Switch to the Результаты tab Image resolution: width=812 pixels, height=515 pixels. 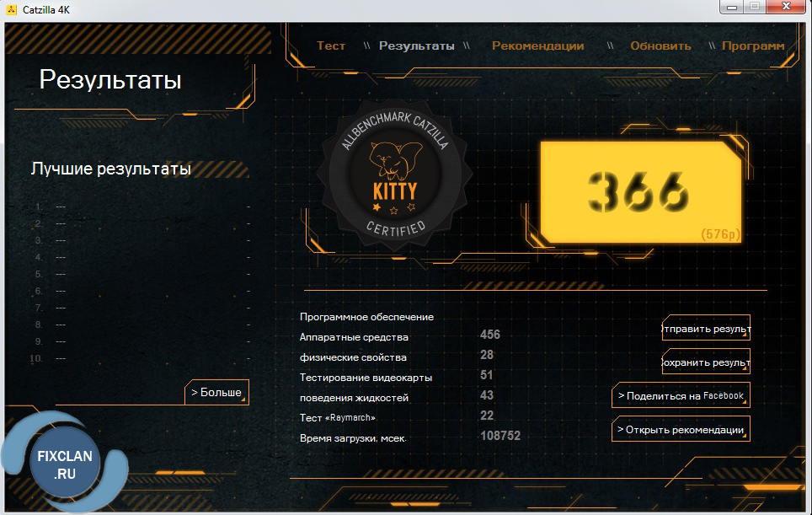[416, 46]
